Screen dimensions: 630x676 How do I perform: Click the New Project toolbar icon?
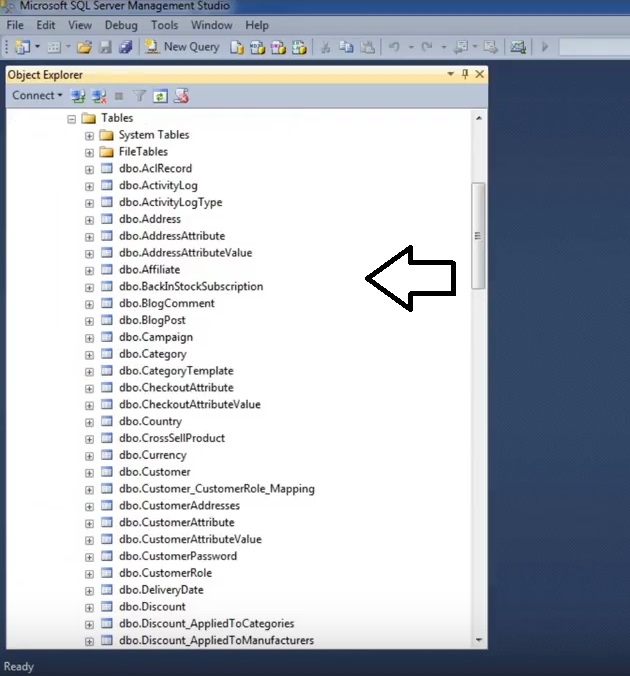[22, 47]
